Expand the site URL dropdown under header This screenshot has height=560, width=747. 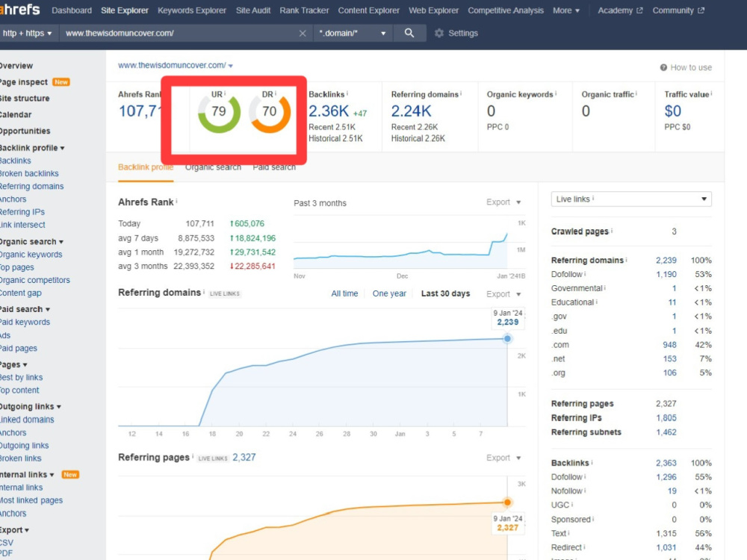231,66
